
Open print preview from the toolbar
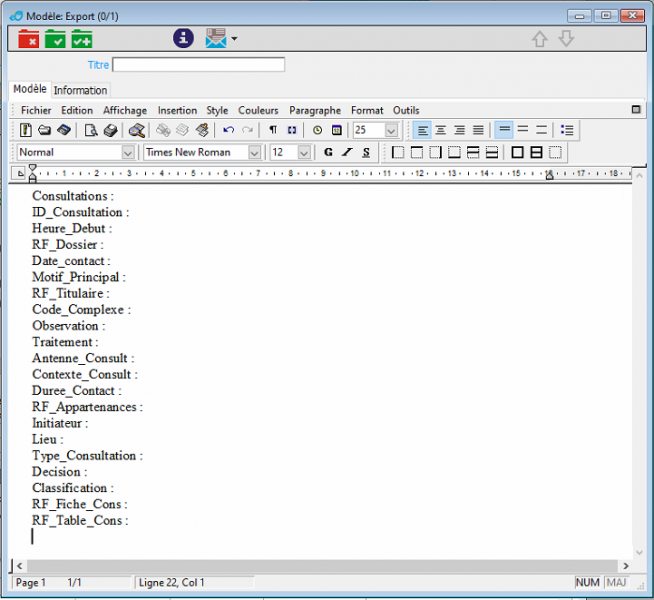coord(91,130)
